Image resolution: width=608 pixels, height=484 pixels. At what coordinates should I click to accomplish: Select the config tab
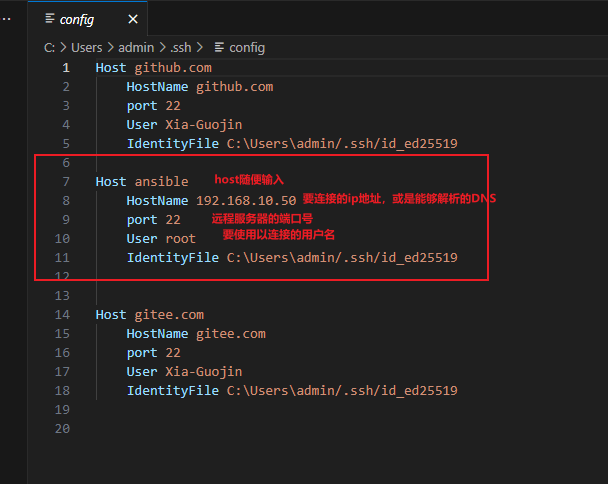(x=88, y=19)
